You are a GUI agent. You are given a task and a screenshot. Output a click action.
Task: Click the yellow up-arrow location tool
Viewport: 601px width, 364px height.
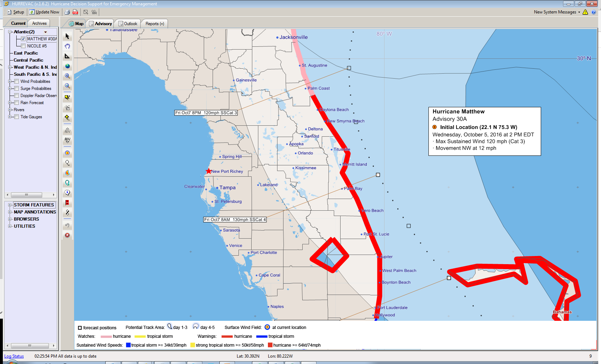pos(67,117)
